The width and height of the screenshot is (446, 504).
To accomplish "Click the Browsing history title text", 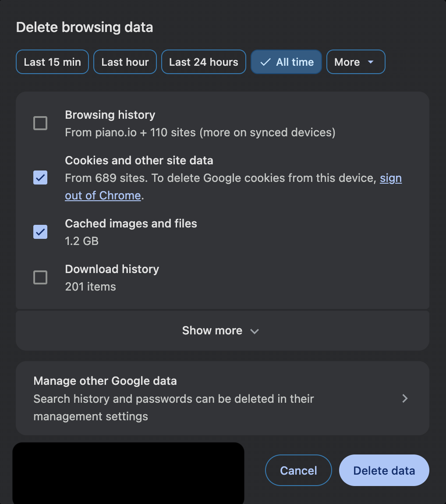I will (110, 115).
